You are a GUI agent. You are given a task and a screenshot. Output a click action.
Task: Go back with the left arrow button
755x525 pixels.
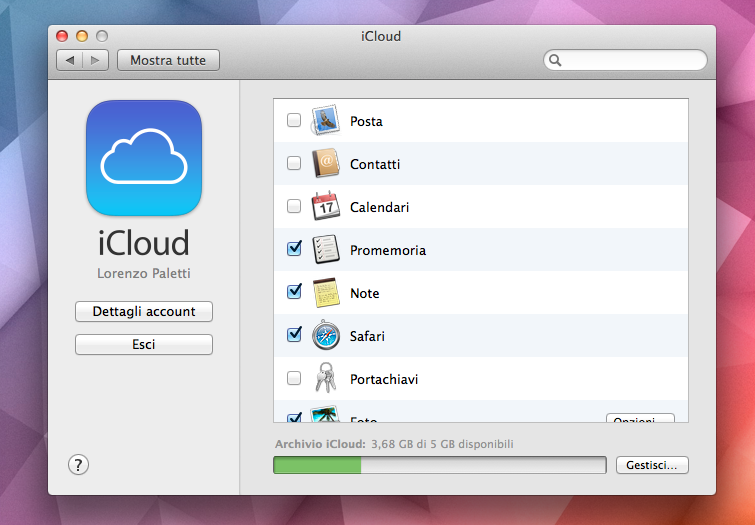pos(69,60)
